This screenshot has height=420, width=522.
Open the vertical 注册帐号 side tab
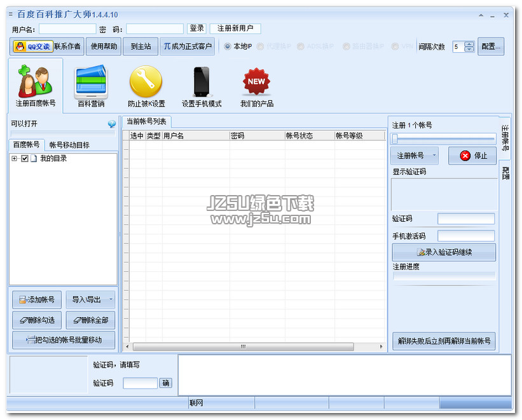click(505, 137)
